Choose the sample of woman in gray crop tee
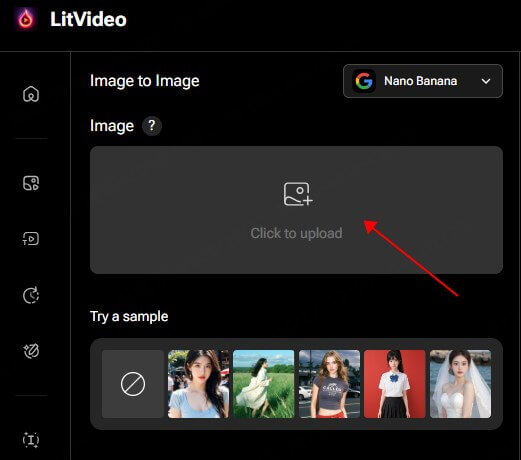This screenshot has height=460, width=521. [x=329, y=384]
